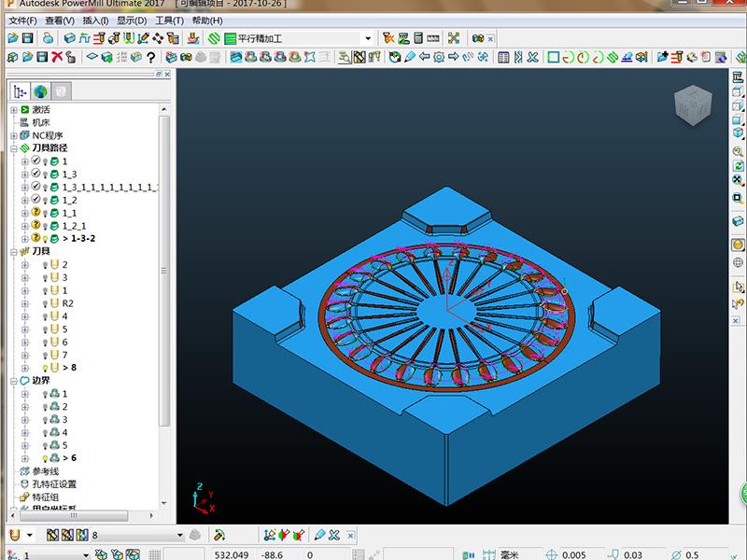Select toolpath 1-3-2 in the tree
The height and width of the screenshot is (560, 747).
tap(82, 239)
